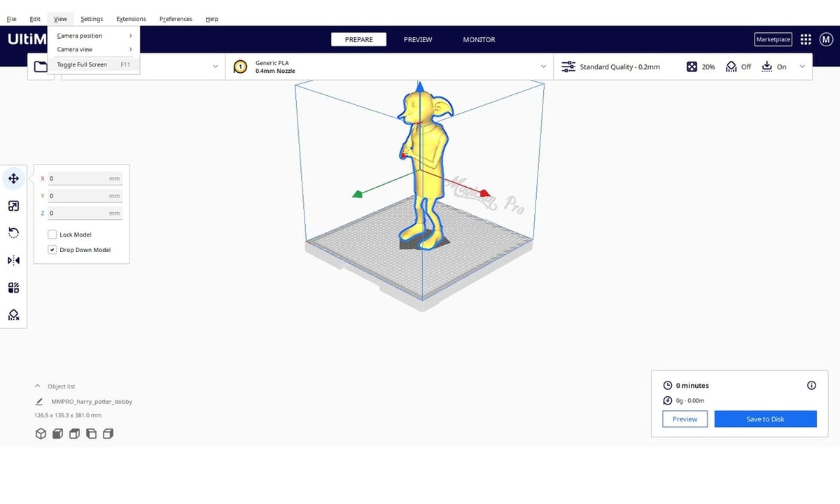Click the infill 20% icon
840x504 pixels.
point(692,66)
